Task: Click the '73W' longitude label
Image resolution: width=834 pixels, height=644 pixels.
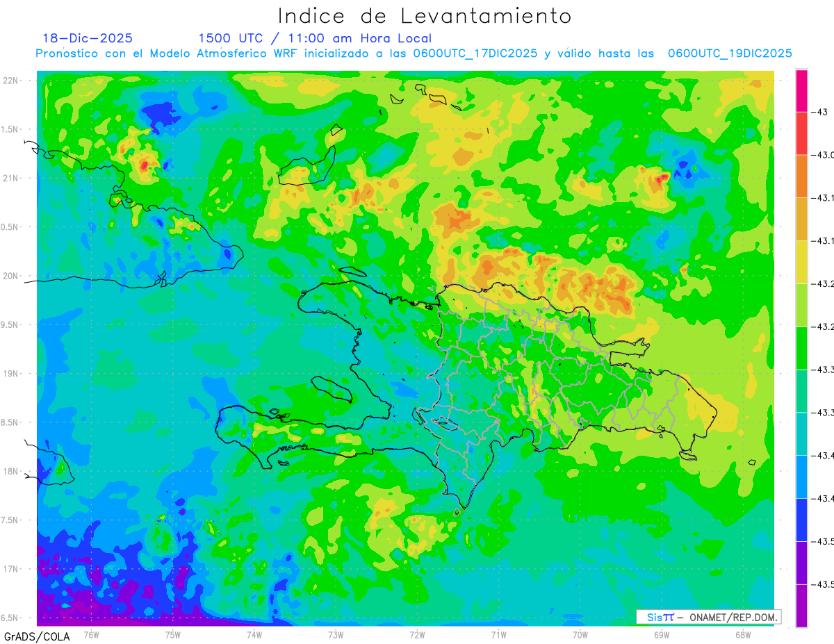Action: click(336, 634)
